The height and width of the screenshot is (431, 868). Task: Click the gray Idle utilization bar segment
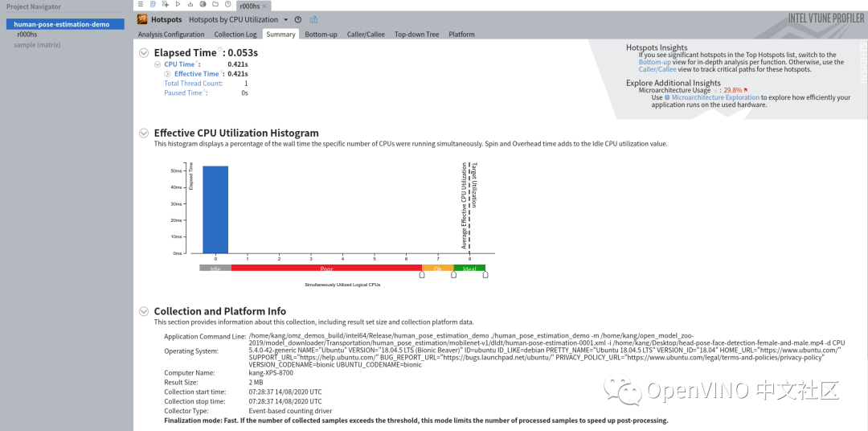coord(215,268)
